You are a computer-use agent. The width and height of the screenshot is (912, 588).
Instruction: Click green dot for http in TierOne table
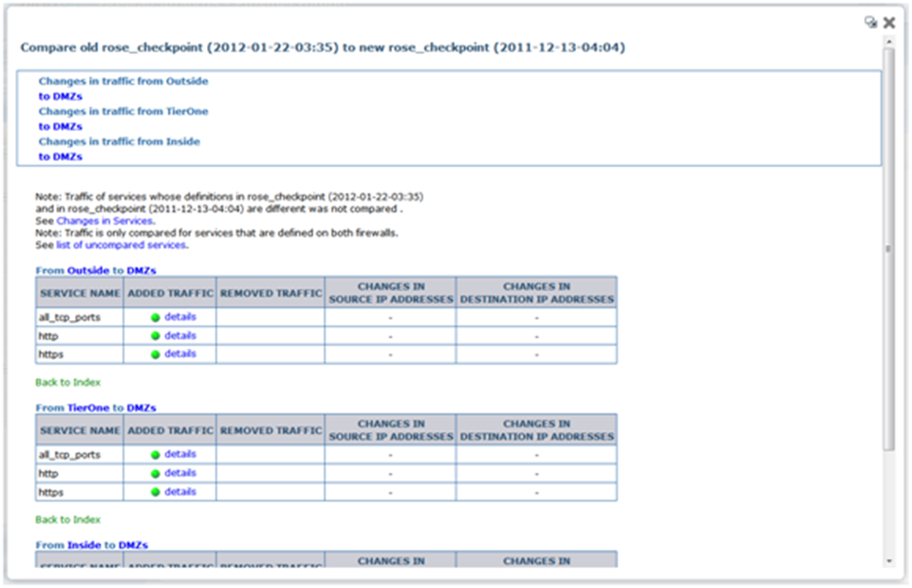click(x=156, y=474)
